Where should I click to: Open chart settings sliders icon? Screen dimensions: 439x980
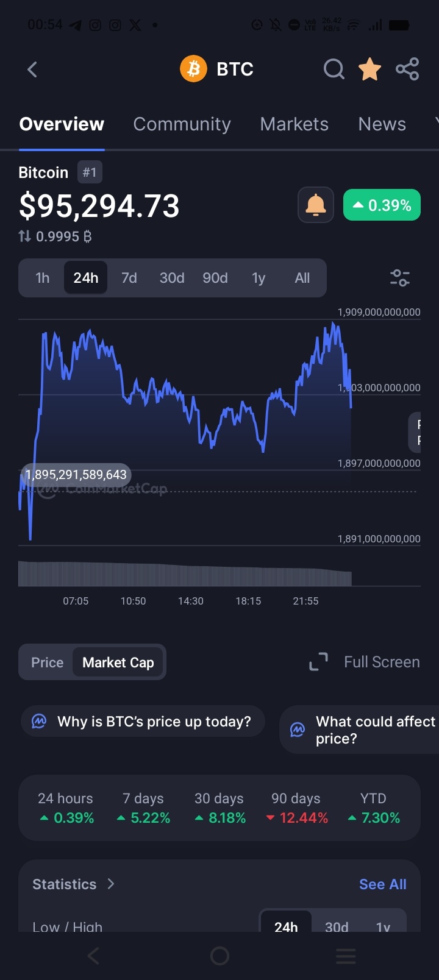[x=400, y=278]
